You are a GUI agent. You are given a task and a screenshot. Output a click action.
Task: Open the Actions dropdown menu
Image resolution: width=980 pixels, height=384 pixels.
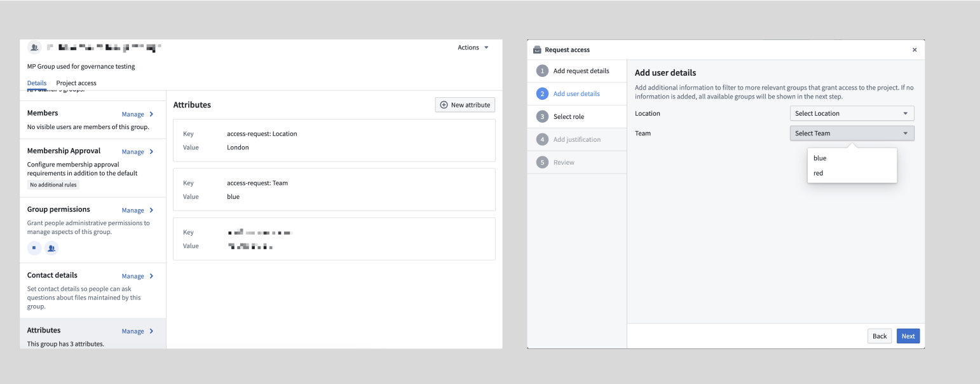473,48
